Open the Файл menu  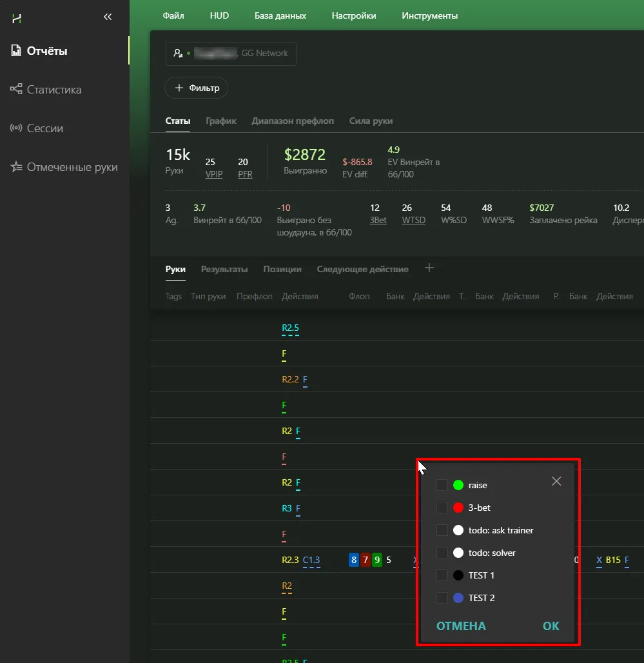coord(173,15)
